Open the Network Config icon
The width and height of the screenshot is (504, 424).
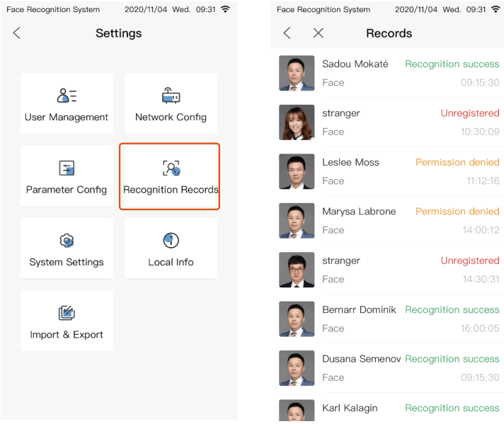(171, 96)
